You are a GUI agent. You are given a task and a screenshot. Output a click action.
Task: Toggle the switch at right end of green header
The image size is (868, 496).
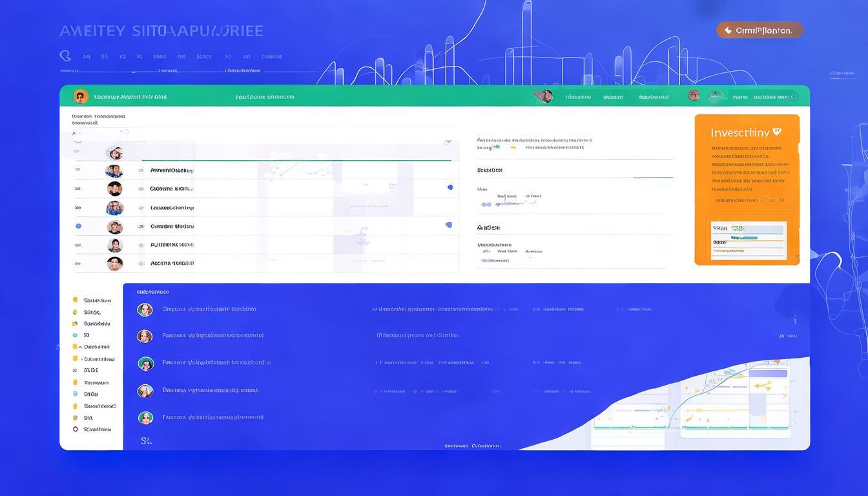[792, 97]
